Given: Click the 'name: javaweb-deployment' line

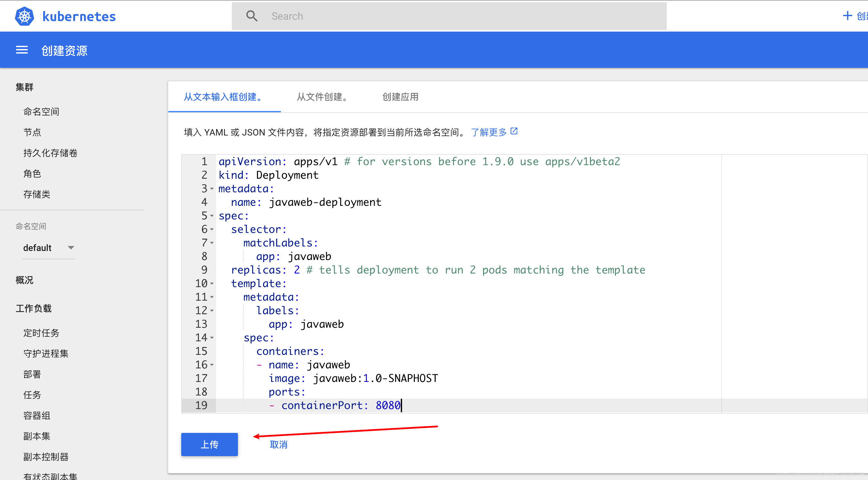Looking at the screenshot, I should (306, 202).
